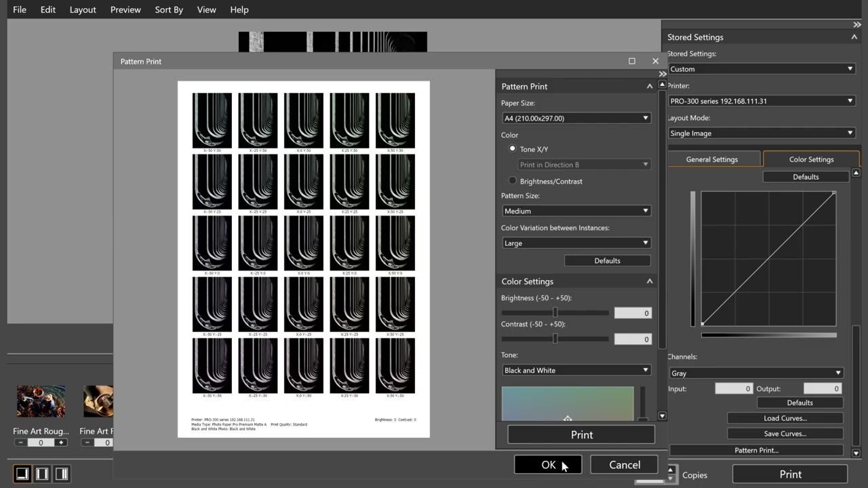Open the Preview menu

coord(125,9)
